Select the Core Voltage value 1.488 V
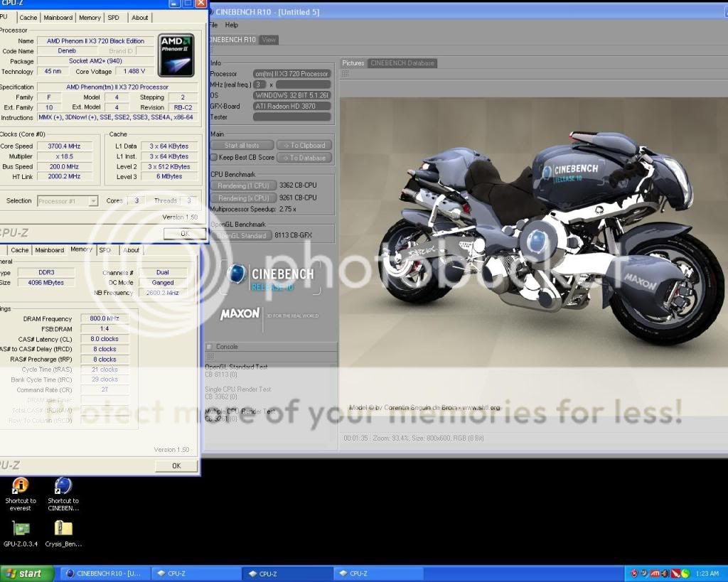Image resolution: width=728 pixels, height=582 pixels. click(134, 72)
